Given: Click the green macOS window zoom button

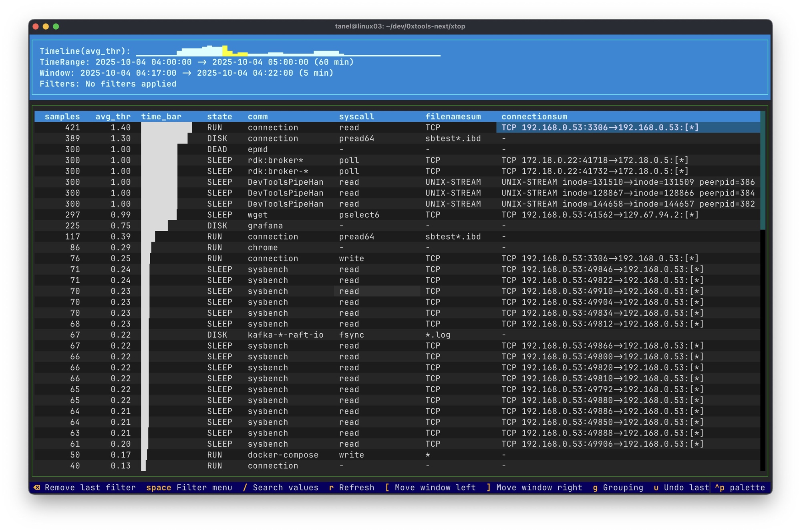Looking at the screenshot, I should coord(56,26).
